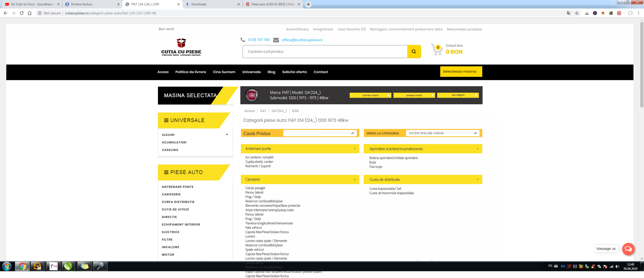This screenshot has height=278, width=644.
Task: Expand the Antrenare punte section plus
Action: point(355,149)
